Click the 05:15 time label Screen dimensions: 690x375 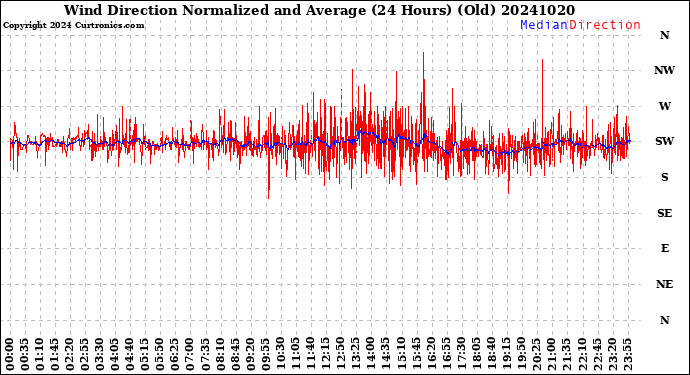(x=145, y=354)
